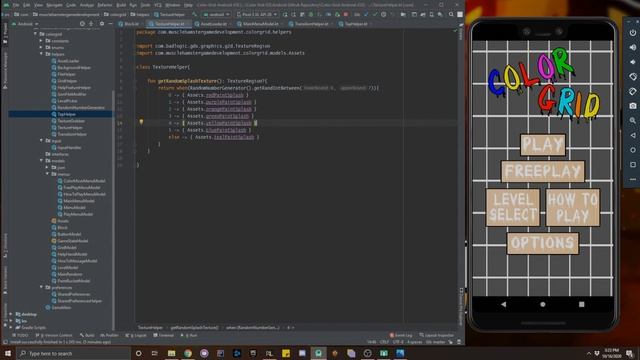Screen dimensions: 640x360
Task: Open the Android project view dropdown
Action: [25, 24]
